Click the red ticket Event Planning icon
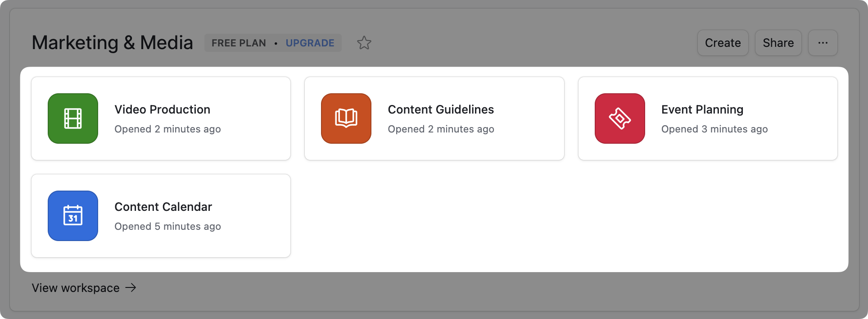The width and height of the screenshot is (868, 319). (x=619, y=118)
